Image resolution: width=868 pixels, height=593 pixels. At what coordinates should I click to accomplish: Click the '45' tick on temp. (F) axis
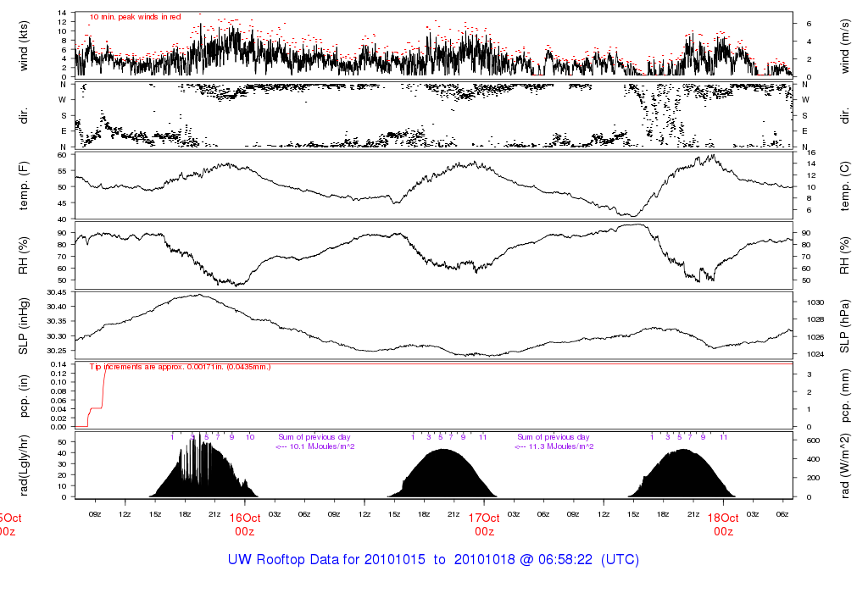[63, 203]
